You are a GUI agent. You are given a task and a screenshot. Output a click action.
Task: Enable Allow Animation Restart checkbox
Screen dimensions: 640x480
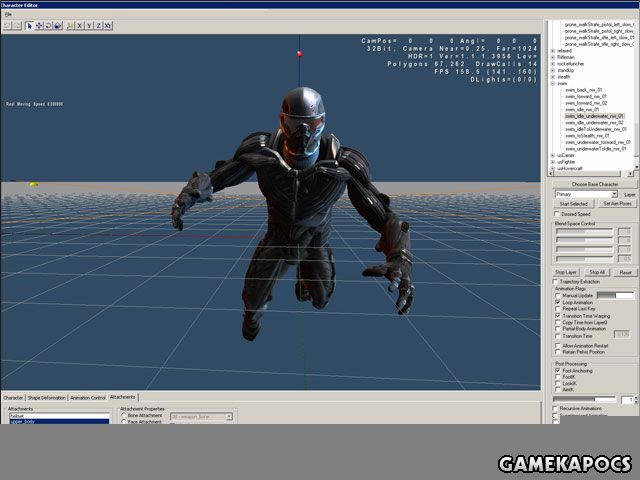pyautogui.click(x=558, y=346)
